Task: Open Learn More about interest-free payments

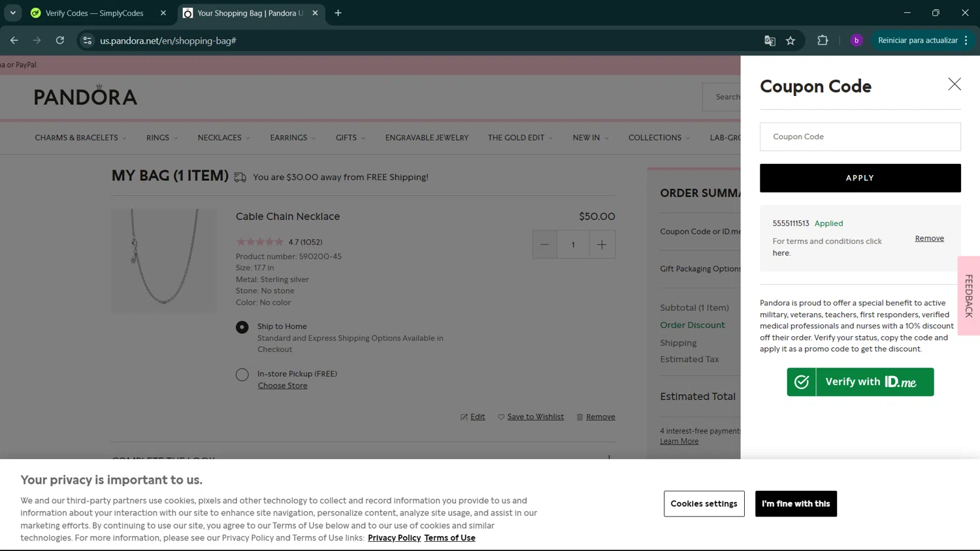Action: [679, 442]
